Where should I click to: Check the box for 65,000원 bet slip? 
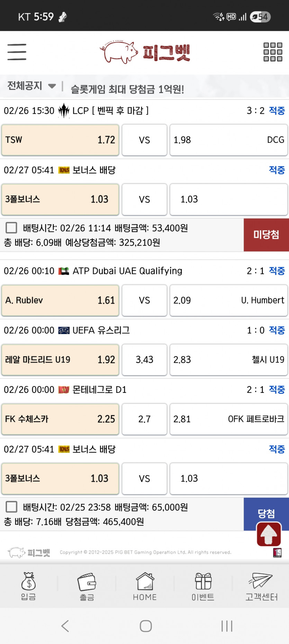click(x=11, y=507)
